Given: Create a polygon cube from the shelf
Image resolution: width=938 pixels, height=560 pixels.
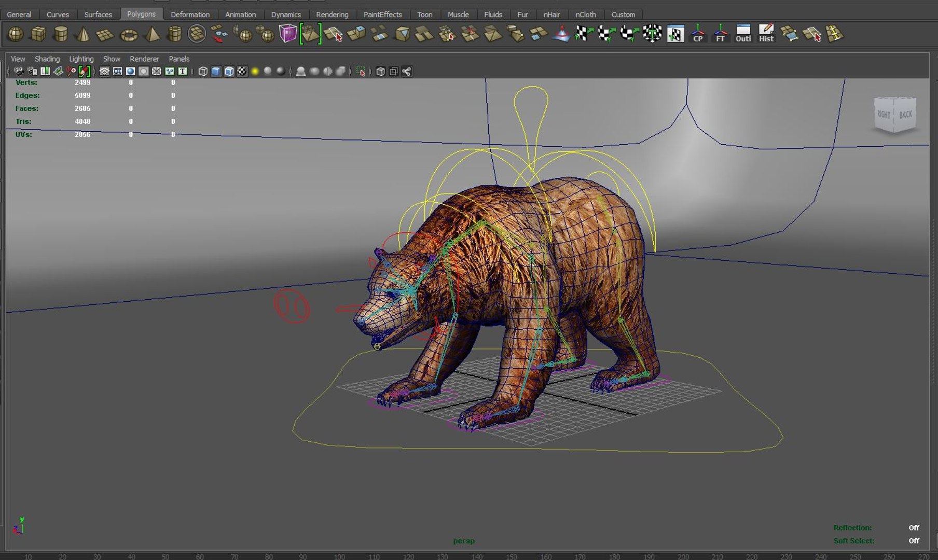Looking at the screenshot, I should (38, 35).
